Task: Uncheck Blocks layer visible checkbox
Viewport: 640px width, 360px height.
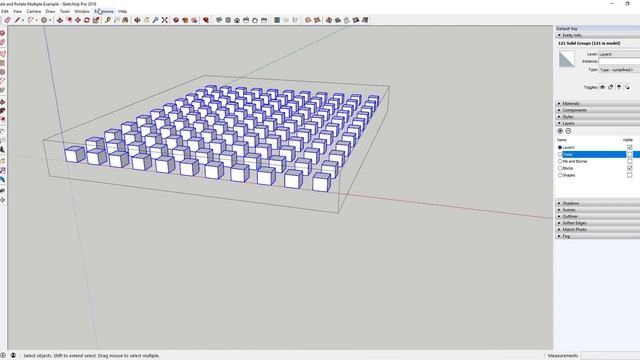Action: (x=629, y=168)
